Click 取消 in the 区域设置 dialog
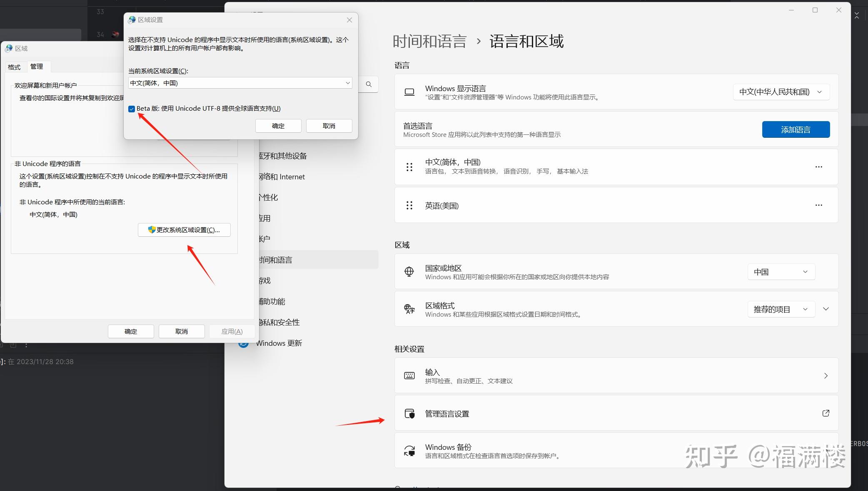Screen dimensions: 868x491 tap(329, 126)
